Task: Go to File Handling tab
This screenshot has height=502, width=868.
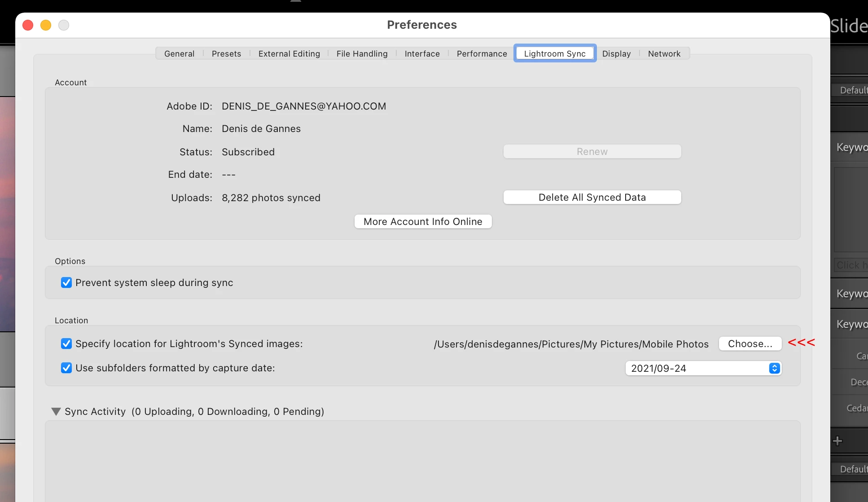Action: click(x=362, y=54)
